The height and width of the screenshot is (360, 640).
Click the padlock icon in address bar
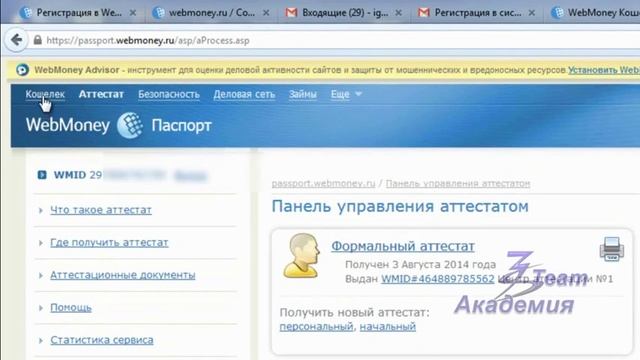(38, 40)
